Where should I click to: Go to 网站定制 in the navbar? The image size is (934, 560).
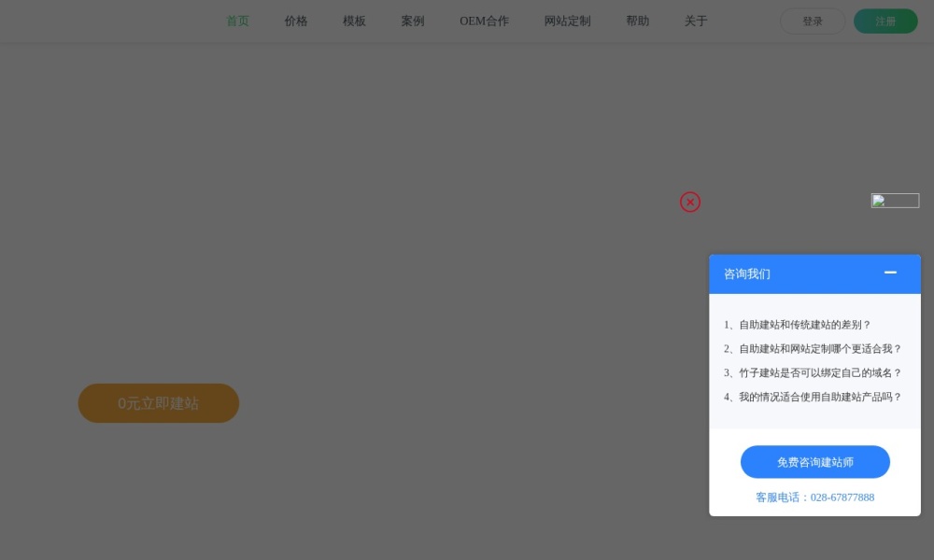(566, 21)
